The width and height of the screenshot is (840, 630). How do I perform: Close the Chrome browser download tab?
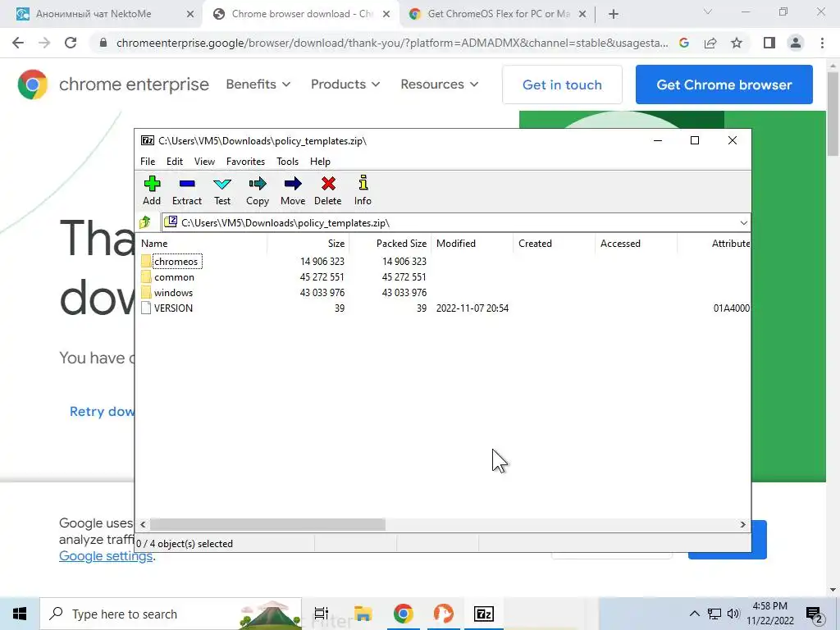386,15
